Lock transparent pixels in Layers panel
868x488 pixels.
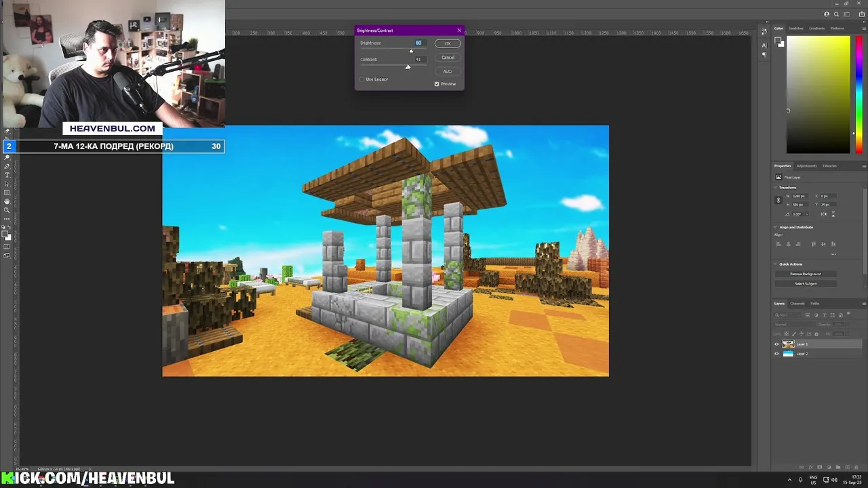pos(787,333)
